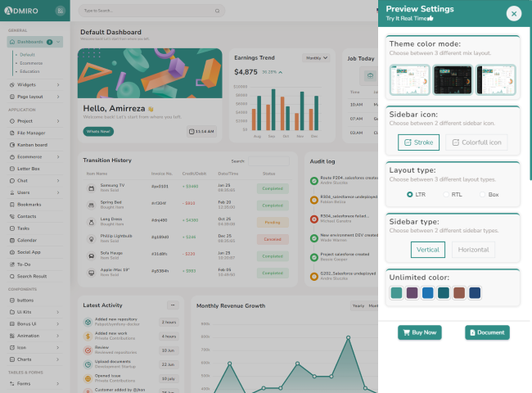Click the File Manager sidebar icon
The width and height of the screenshot is (532, 393).
tap(11, 133)
